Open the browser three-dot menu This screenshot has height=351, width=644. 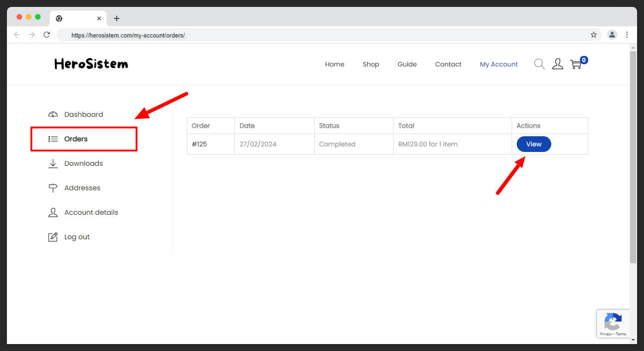[626, 35]
